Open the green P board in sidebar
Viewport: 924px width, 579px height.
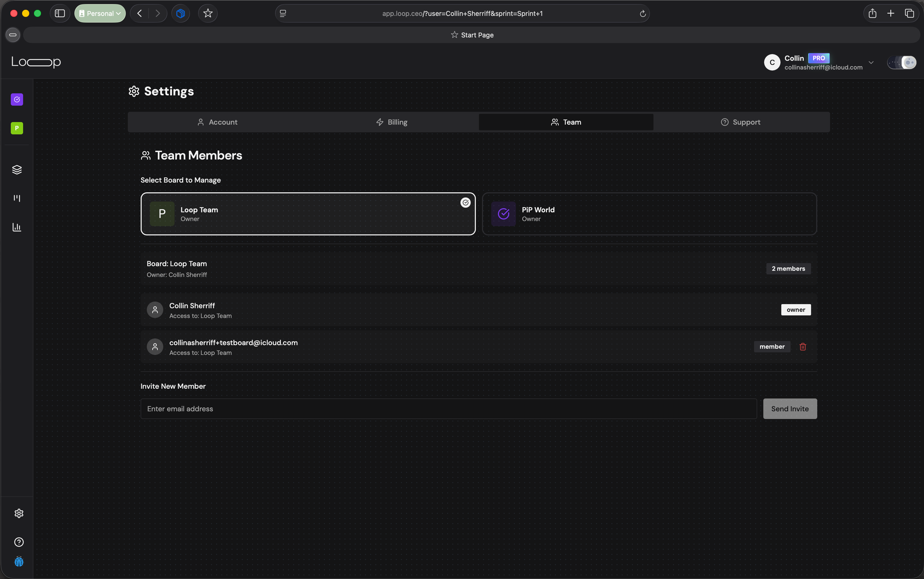point(17,128)
